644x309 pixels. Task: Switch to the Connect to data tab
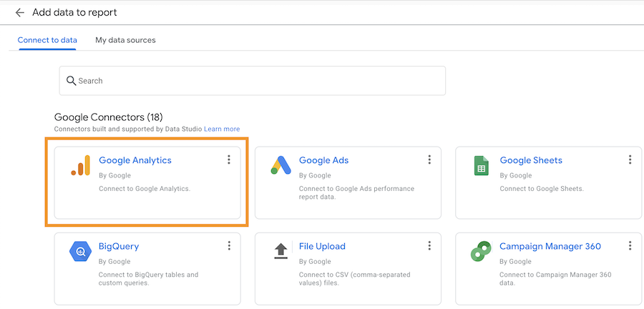47,40
